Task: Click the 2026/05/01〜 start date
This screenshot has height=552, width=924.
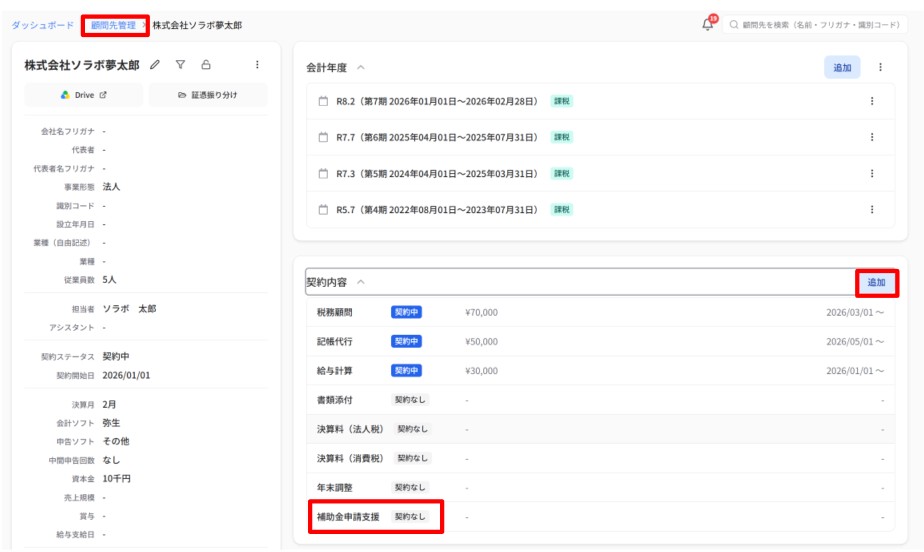Action: click(x=855, y=342)
